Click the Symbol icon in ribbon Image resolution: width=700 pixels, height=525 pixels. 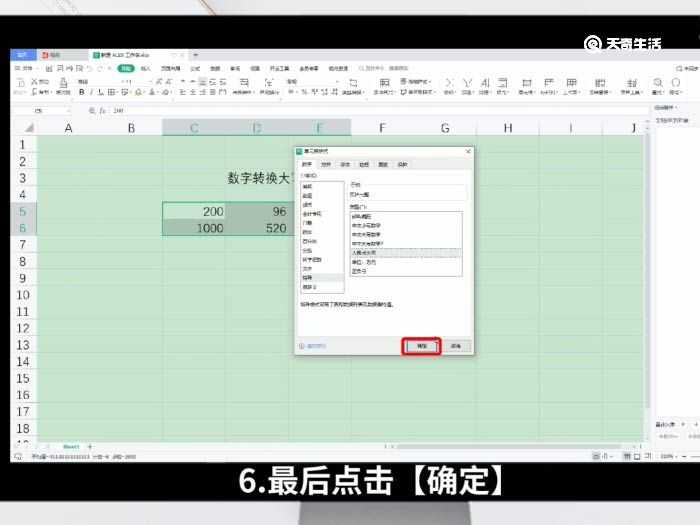pos(676,85)
